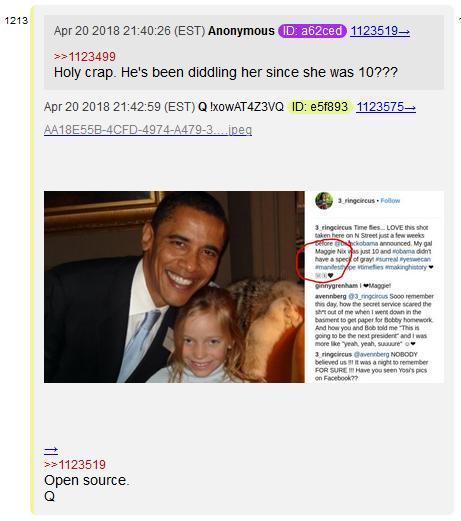Open the 3_ringcircus username in header

click(x=356, y=201)
